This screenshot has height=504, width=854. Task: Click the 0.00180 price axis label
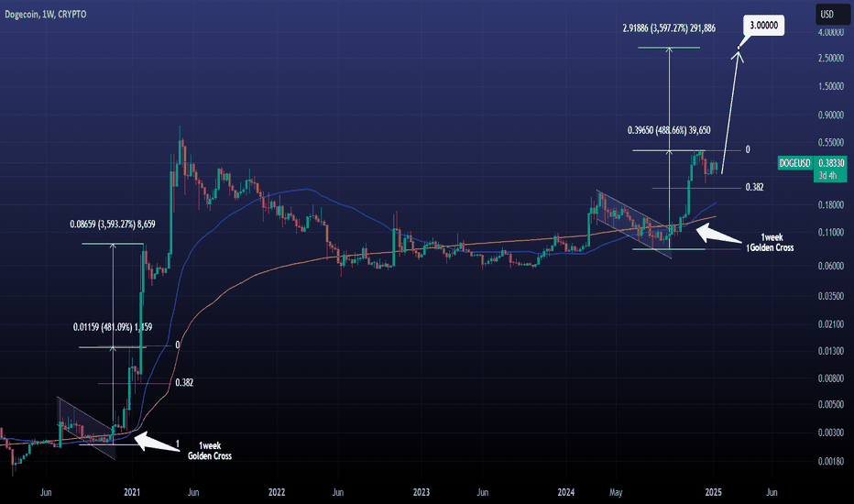tap(831, 461)
